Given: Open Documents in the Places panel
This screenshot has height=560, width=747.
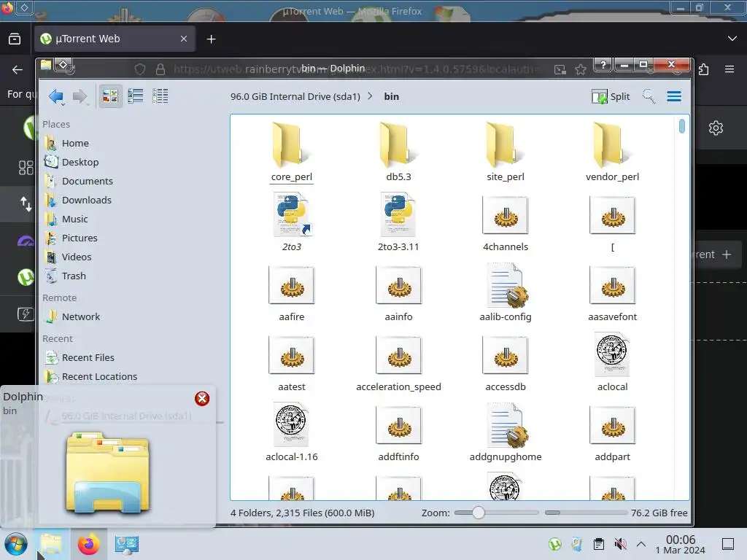Looking at the screenshot, I should pos(88,182).
